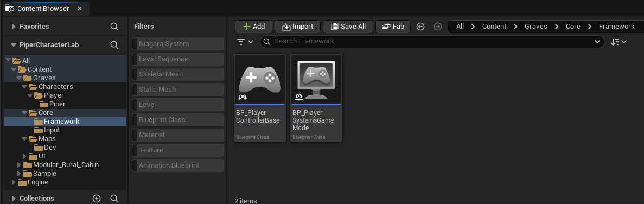Collapse the Content folder arrow

coord(14,69)
